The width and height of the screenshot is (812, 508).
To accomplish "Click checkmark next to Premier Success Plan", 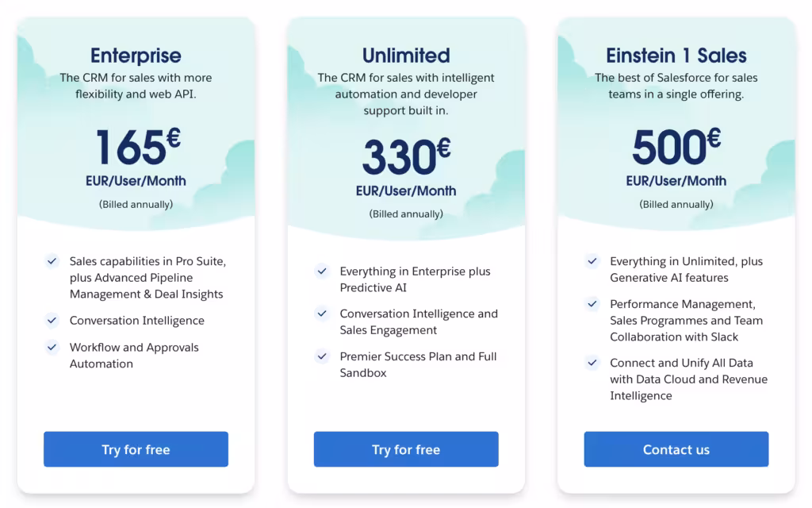I will pos(322,356).
